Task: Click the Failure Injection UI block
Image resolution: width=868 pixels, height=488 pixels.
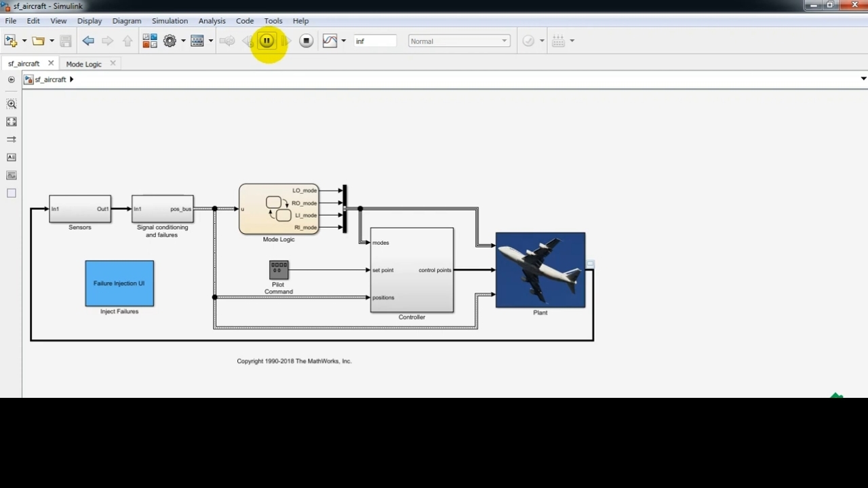Action: click(119, 283)
